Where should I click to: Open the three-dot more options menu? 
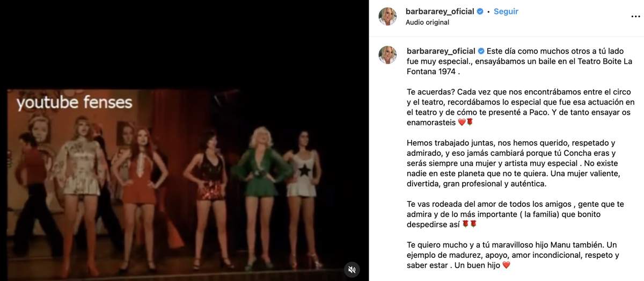coord(635,16)
